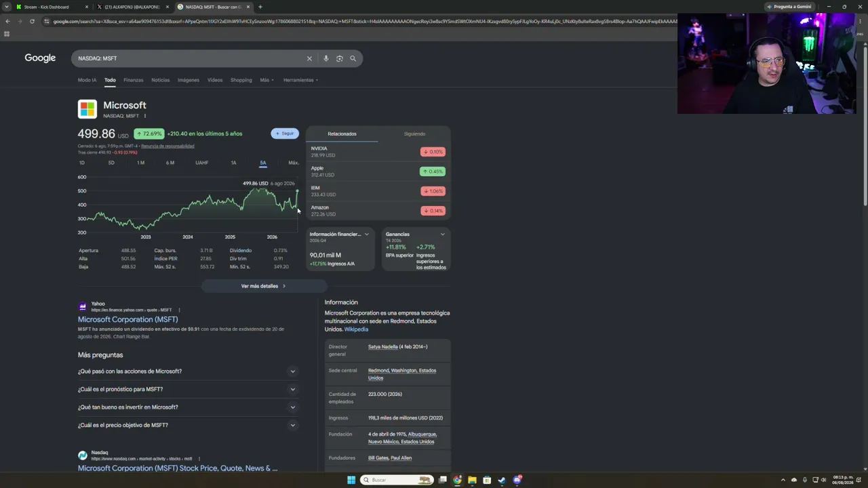Select the Finanzas search tab
Screen dimensions: 868x488
tap(133, 80)
